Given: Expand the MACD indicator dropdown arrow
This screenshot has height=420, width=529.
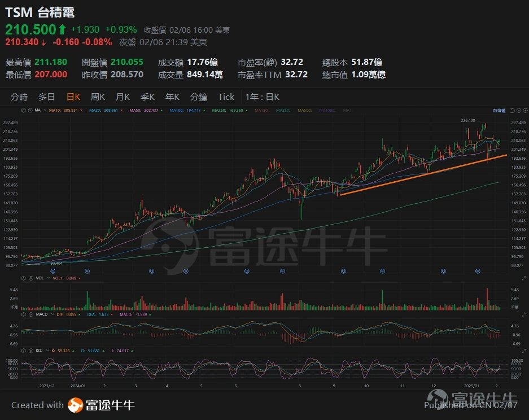Looking at the screenshot, I should click(x=52, y=314).
